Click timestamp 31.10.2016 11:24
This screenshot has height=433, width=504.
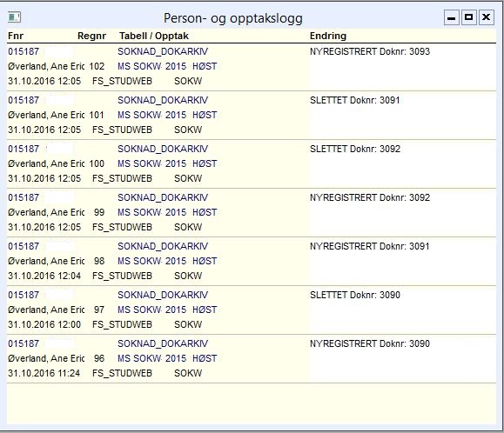point(44,373)
